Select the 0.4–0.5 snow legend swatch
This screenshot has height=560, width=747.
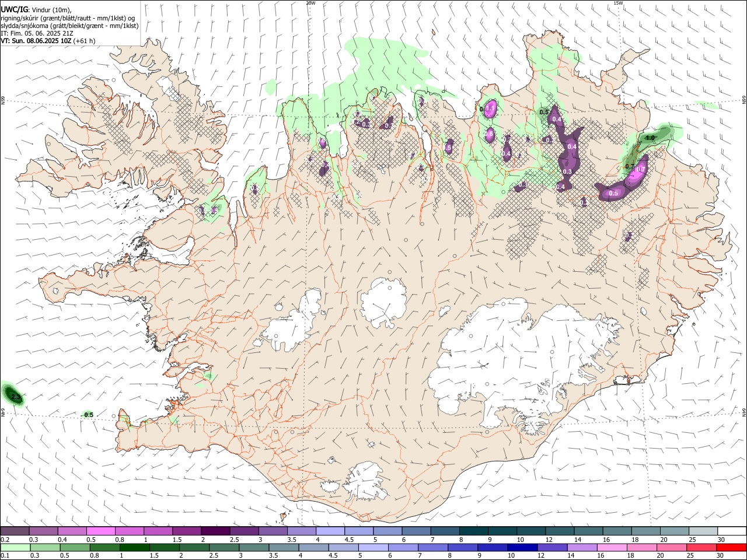(72, 531)
